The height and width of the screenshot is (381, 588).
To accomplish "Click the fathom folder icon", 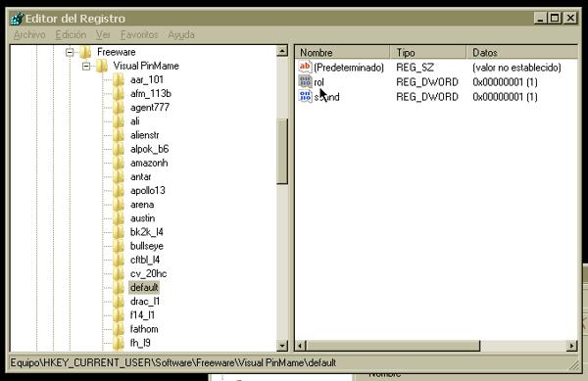I will [x=119, y=329].
